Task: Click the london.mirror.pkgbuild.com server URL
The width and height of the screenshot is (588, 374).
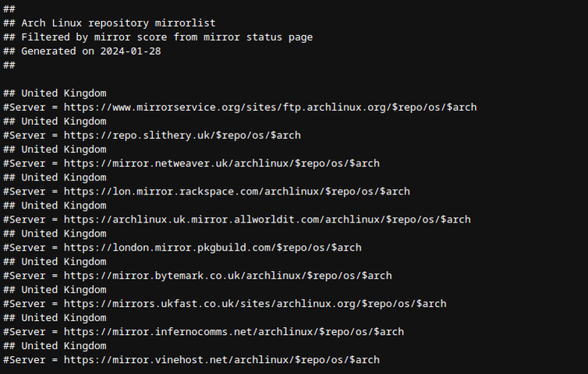Action: click(x=212, y=248)
